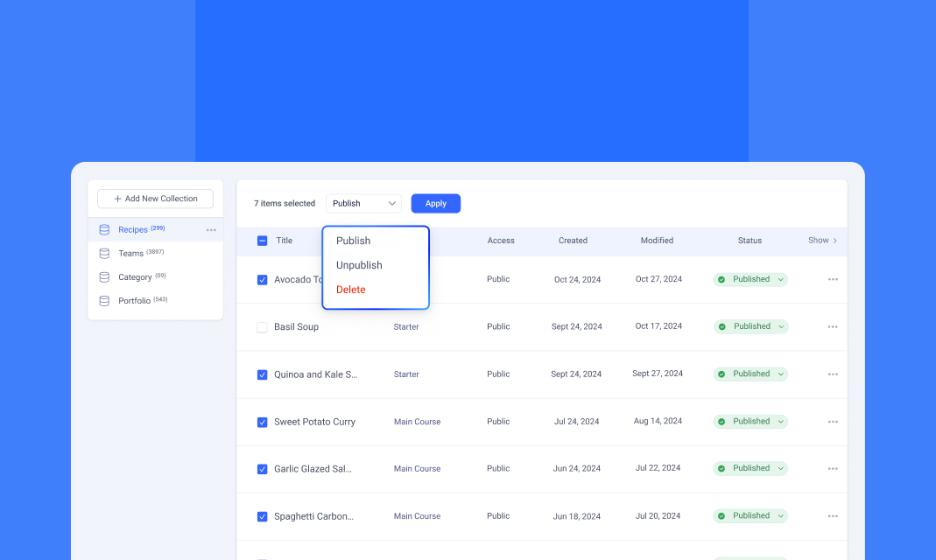Click the Portfolio collection database icon
The width and height of the screenshot is (936, 560).
coord(104,300)
